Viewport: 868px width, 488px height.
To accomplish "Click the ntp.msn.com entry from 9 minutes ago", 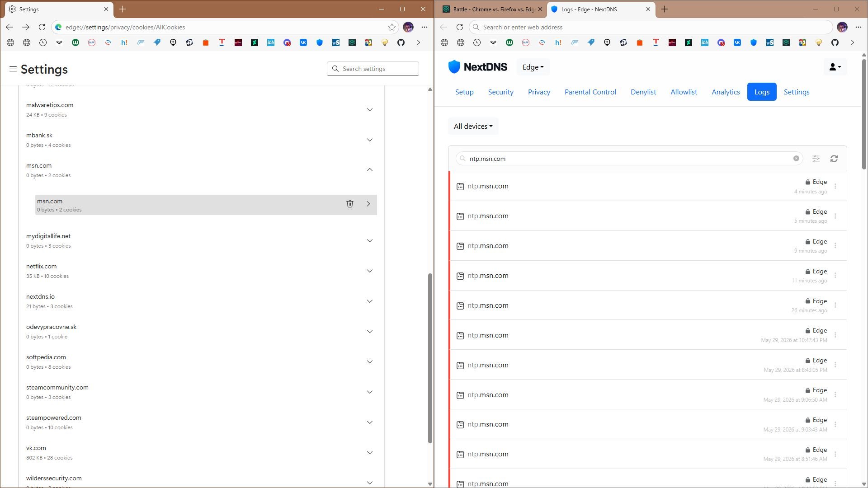I will click(648, 246).
